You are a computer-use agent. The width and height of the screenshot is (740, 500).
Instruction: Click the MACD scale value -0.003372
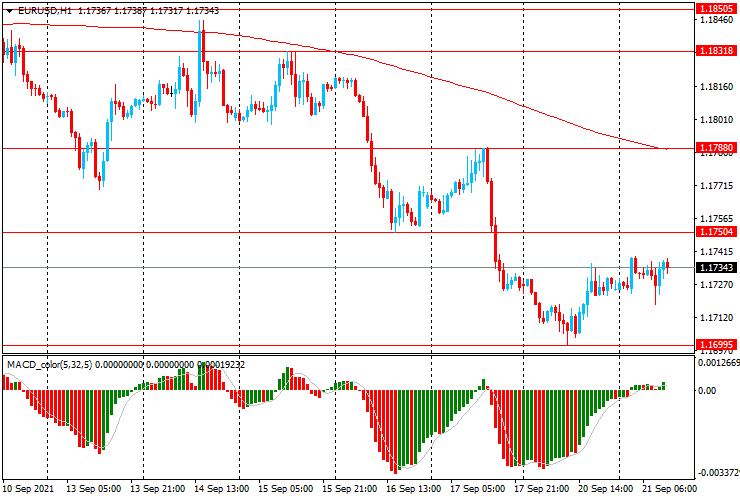click(x=719, y=473)
